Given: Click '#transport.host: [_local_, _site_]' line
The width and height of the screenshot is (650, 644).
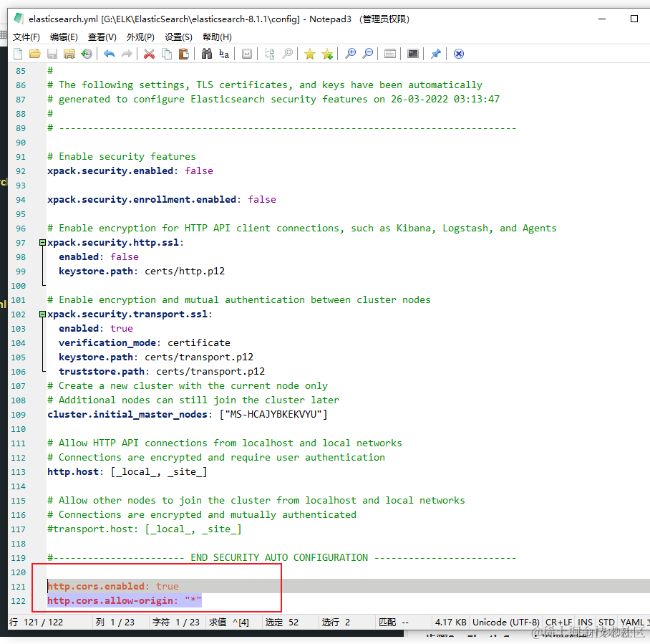Looking at the screenshot, I should [145, 529].
